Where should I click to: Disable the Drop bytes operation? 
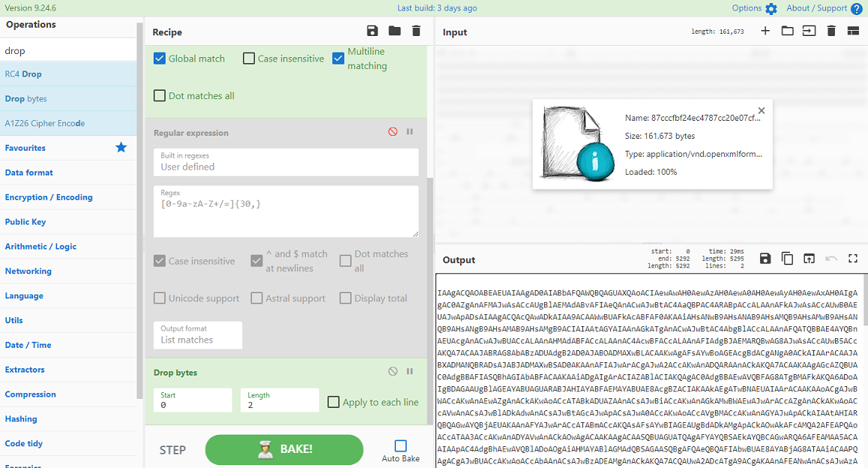[x=393, y=372]
